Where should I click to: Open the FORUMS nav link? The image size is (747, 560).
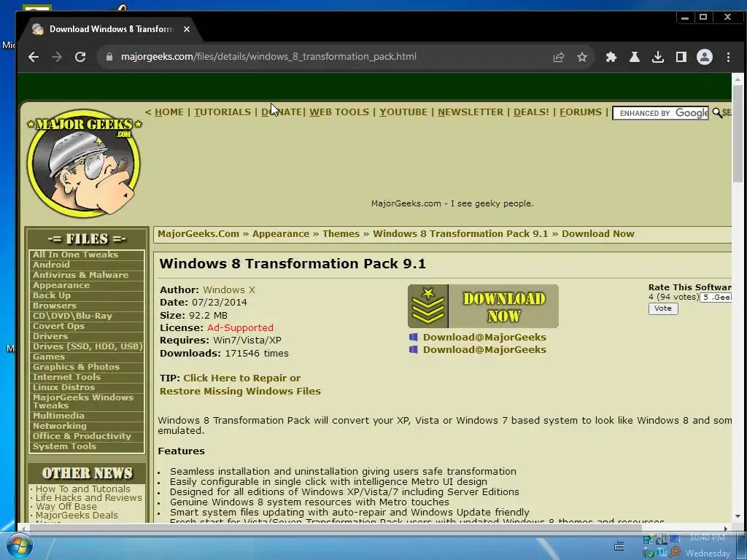(x=580, y=112)
